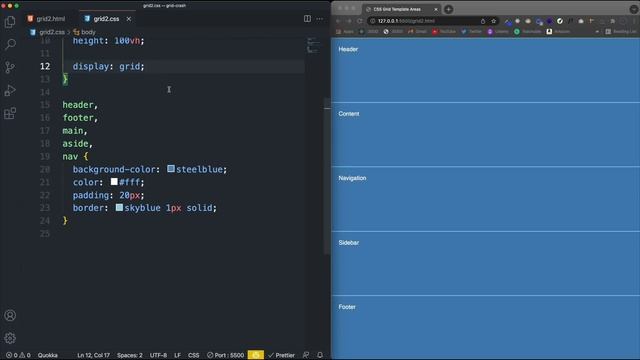Open the browser tab search dropdown
This screenshot has width=640, height=360.
coord(633,9)
